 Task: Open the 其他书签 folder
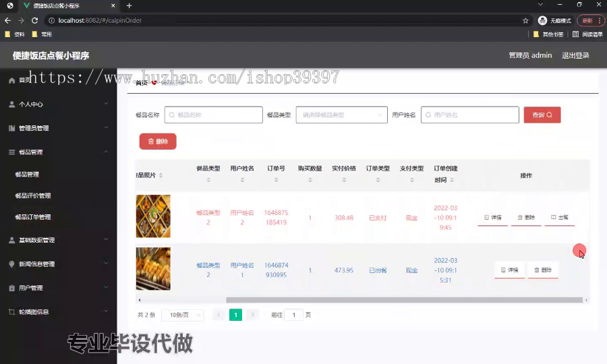click(548, 34)
